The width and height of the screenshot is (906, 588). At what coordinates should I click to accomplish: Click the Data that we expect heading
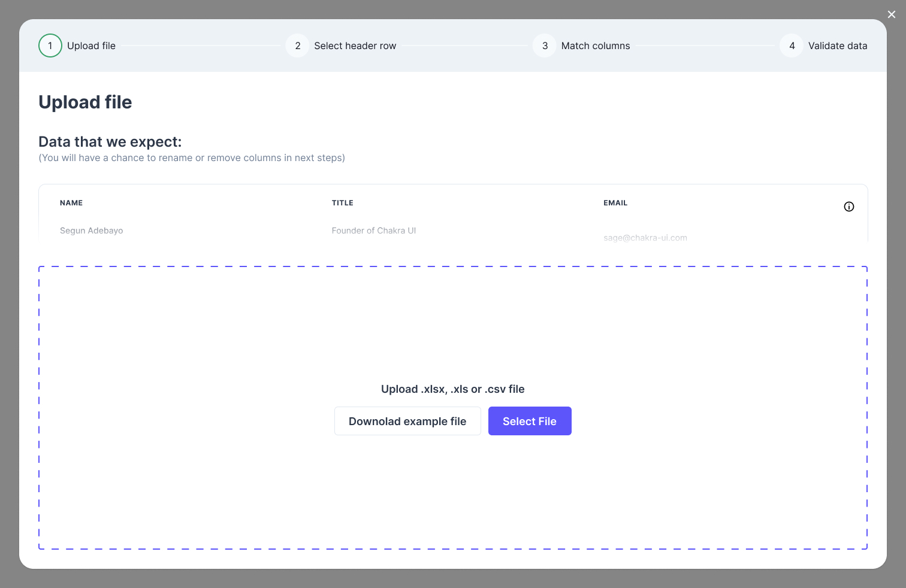pyautogui.click(x=110, y=142)
